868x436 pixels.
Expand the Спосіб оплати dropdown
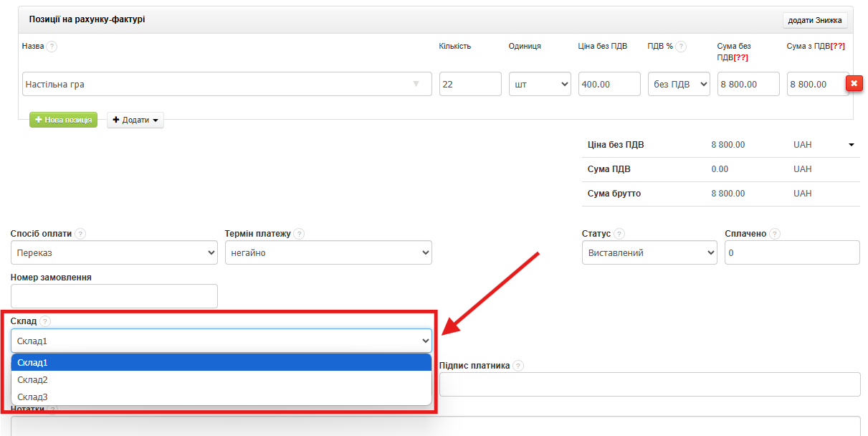coord(114,252)
